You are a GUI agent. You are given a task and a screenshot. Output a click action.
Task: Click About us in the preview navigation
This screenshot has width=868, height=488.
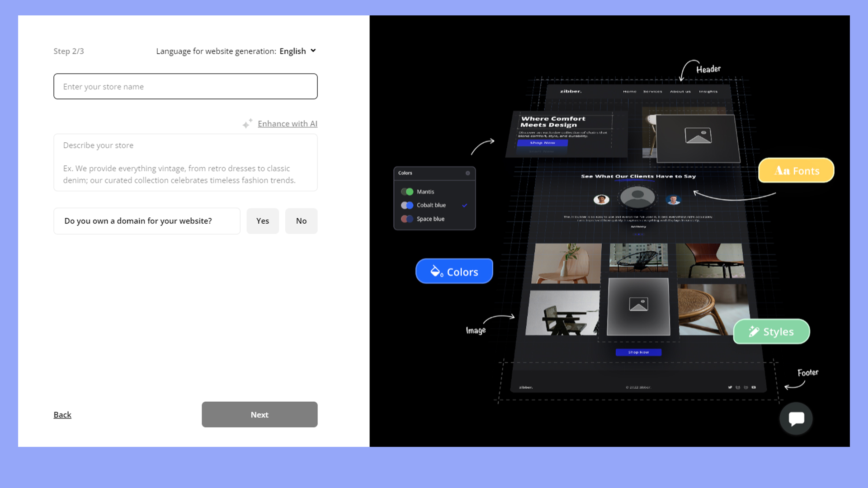680,91
